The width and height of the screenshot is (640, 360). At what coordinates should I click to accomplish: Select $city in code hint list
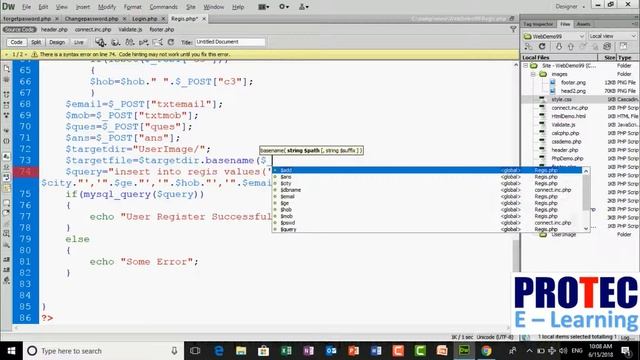click(427, 183)
